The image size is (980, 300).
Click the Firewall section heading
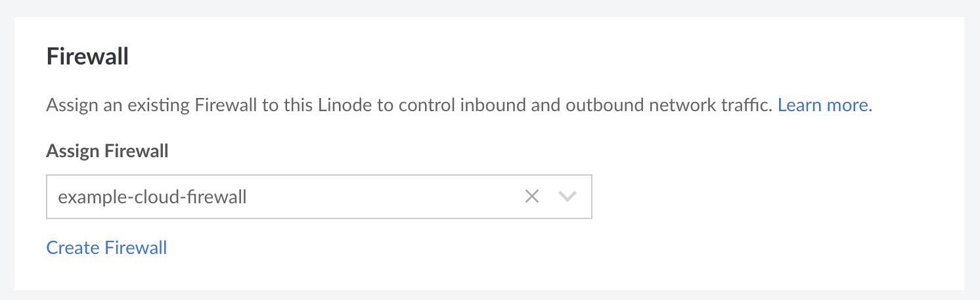pyautogui.click(x=87, y=57)
